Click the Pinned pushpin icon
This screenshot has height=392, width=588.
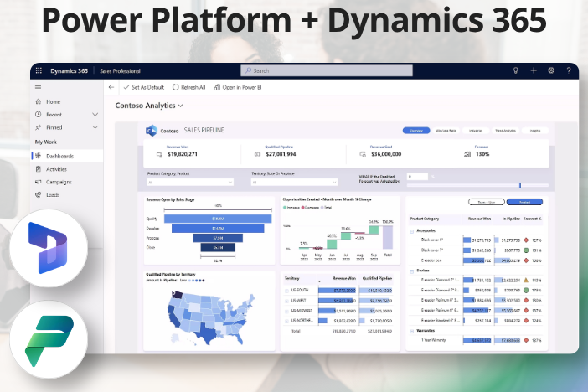39,127
